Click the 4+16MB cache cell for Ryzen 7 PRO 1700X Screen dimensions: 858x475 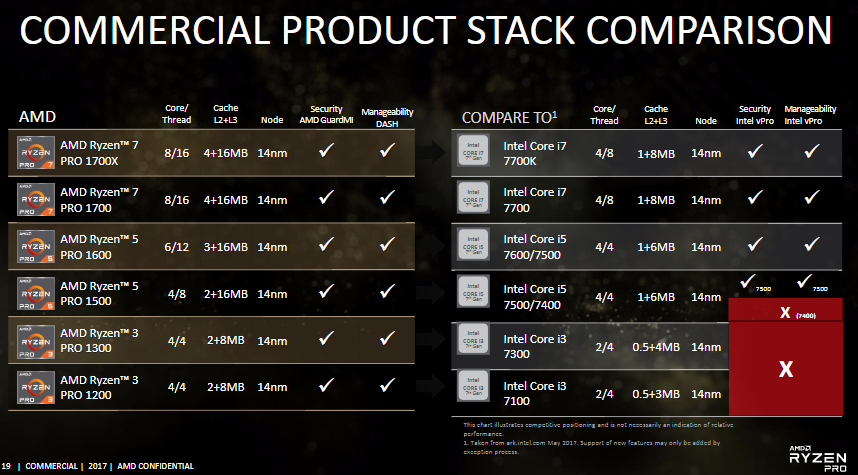pos(225,153)
